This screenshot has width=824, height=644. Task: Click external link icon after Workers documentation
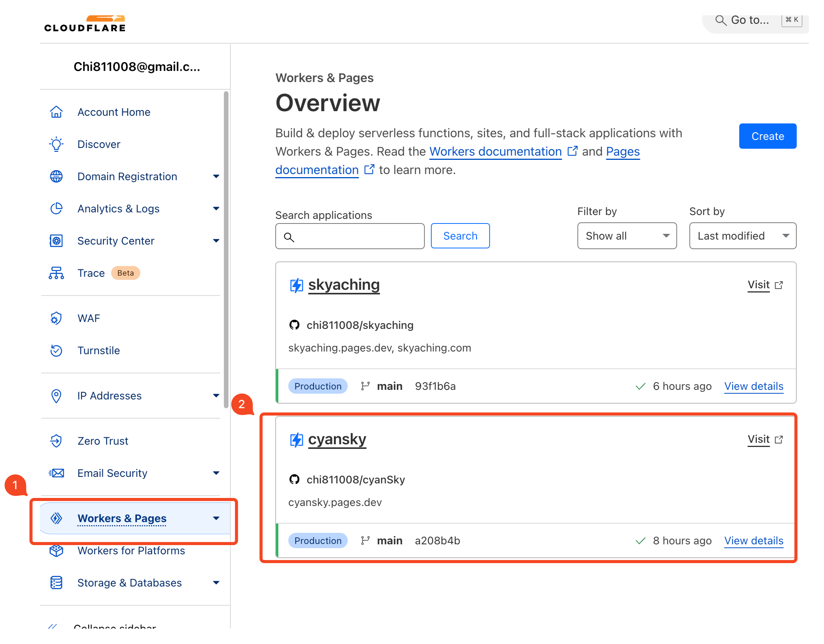572,151
